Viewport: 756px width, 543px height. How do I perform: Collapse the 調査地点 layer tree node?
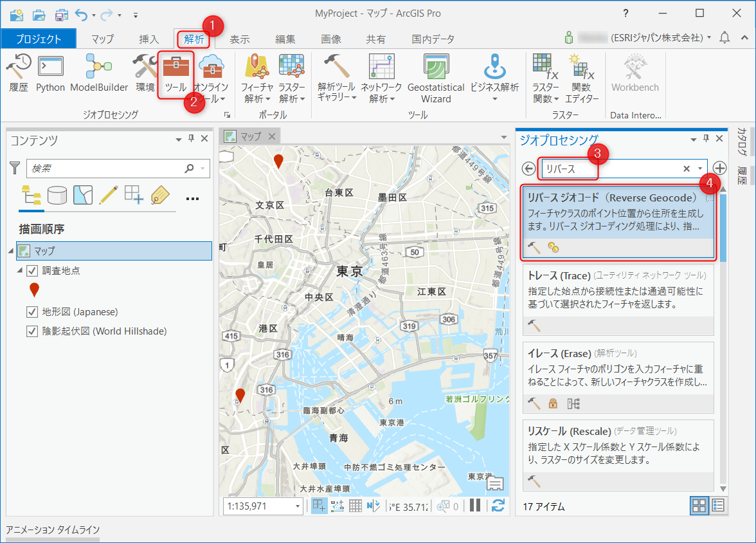(20, 270)
